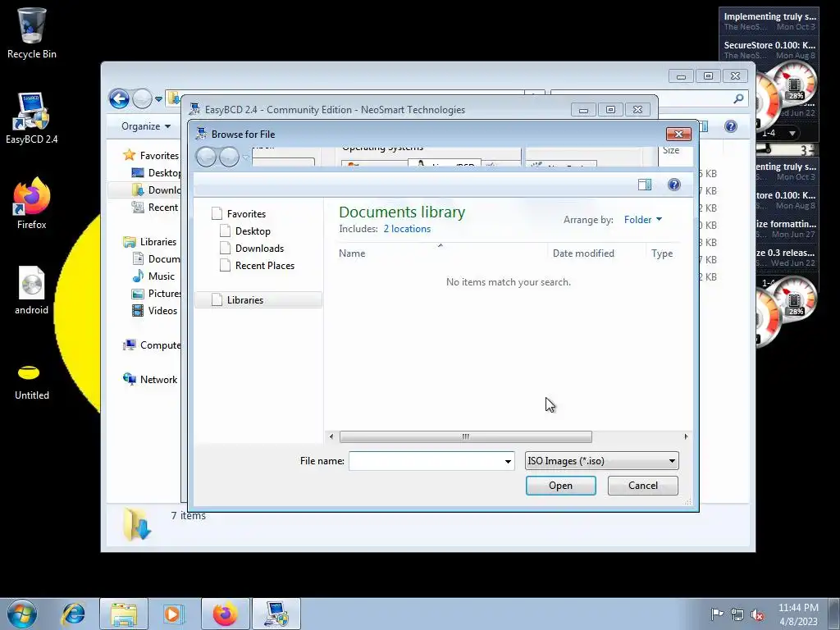Select the Untitled file on the desktop
Image resolution: width=840 pixels, height=630 pixels.
tap(31, 382)
